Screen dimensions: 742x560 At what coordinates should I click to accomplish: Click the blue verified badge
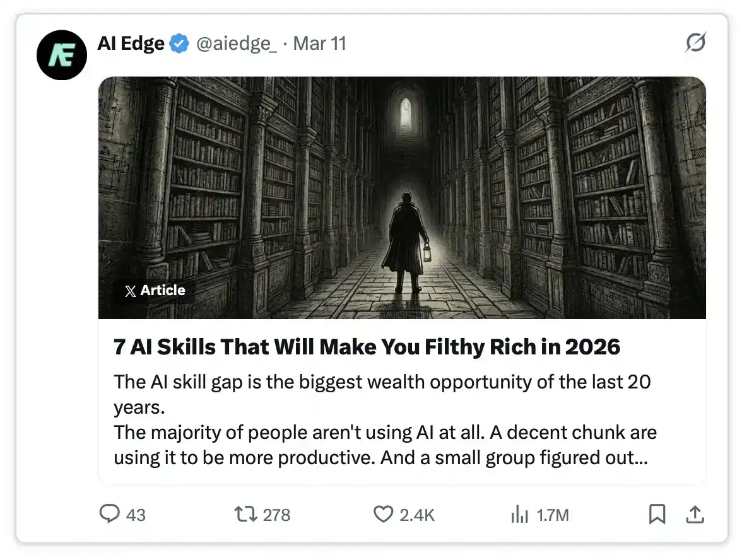tap(180, 44)
